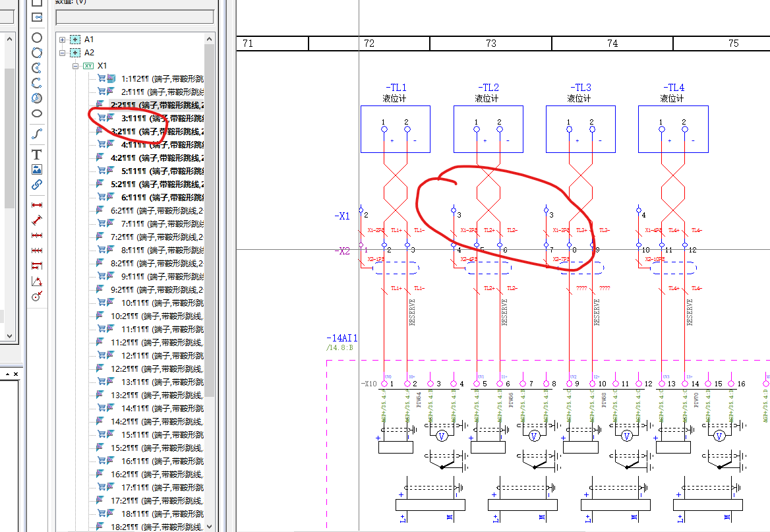Select the Text tool (T icon)
Screen dimensions: 770x532
[x=37, y=154]
